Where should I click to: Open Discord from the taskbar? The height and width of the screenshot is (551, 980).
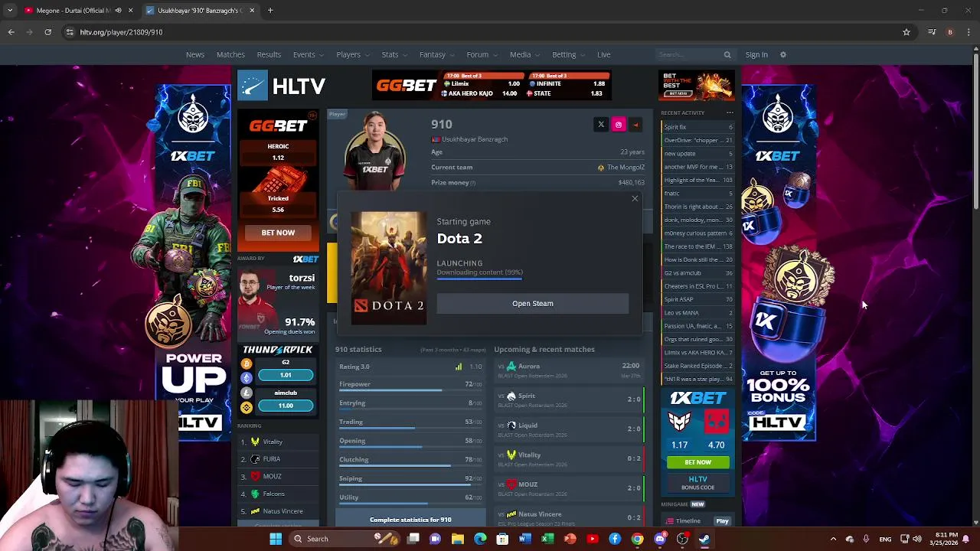[x=659, y=539]
